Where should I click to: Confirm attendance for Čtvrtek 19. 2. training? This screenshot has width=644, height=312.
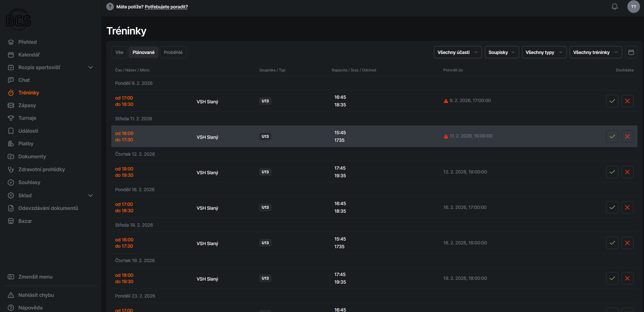point(612,278)
